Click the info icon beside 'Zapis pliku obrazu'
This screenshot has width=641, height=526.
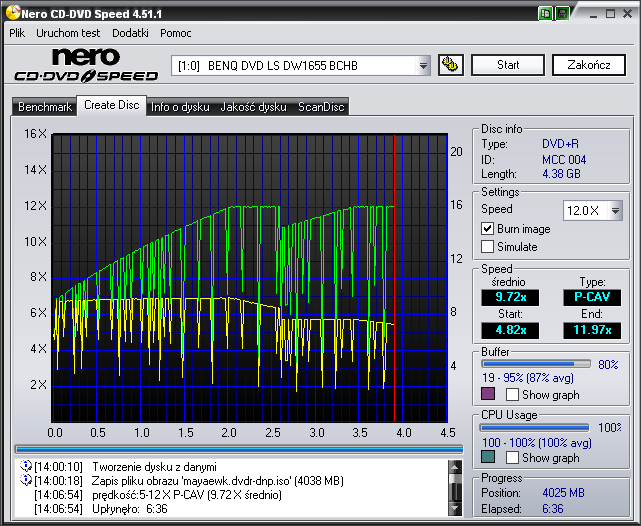(x=26, y=480)
